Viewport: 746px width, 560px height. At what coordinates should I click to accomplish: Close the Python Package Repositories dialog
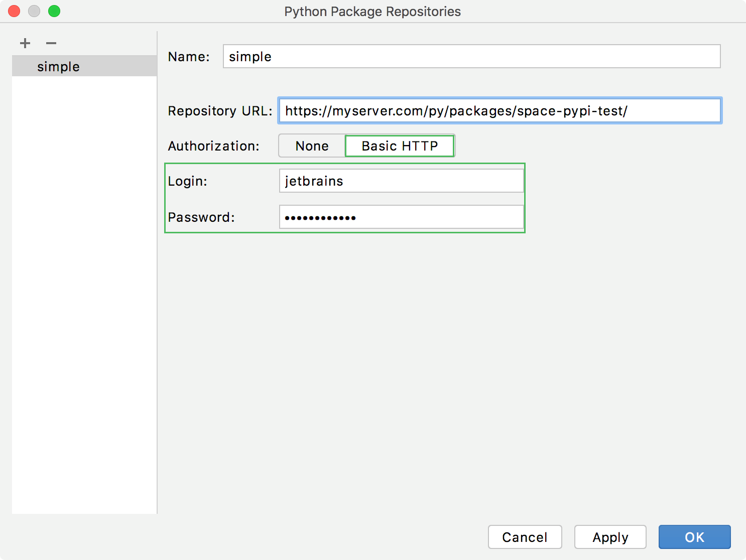click(14, 11)
